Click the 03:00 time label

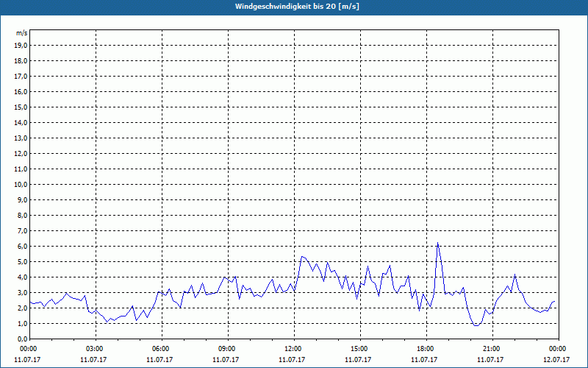[96, 349]
